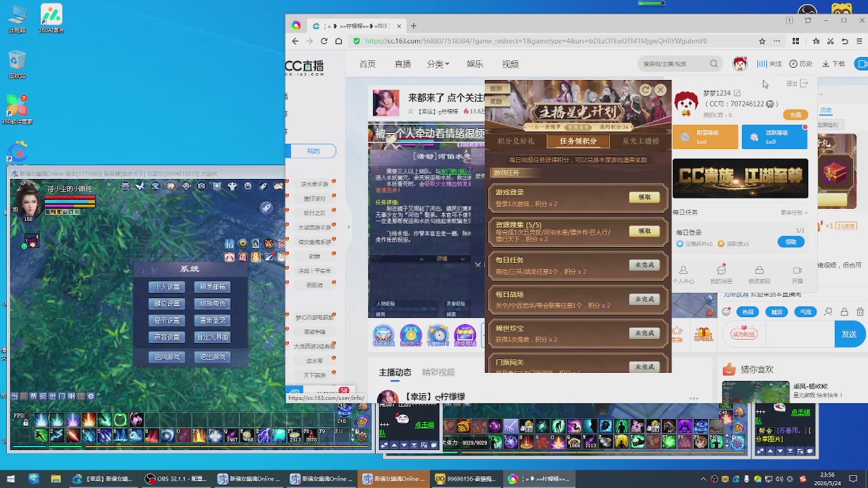This screenshot has height=488, width=868.
Task: Open the Windows Start menu
Action: click(10, 479)
